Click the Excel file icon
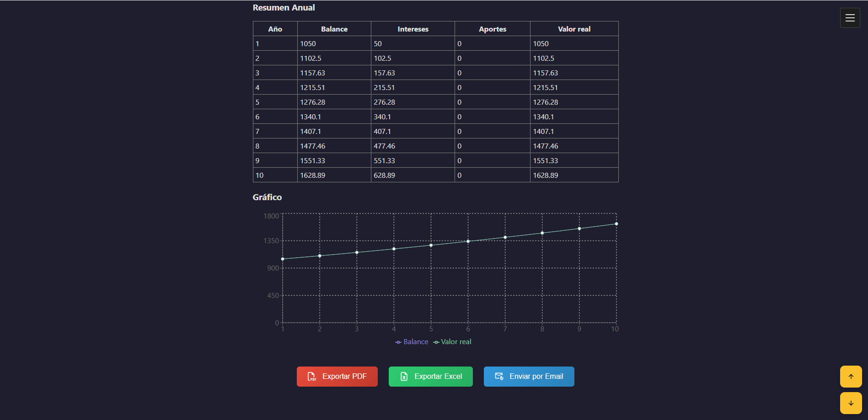This screenshot has width=868, height=420. [x=404, y=377]
